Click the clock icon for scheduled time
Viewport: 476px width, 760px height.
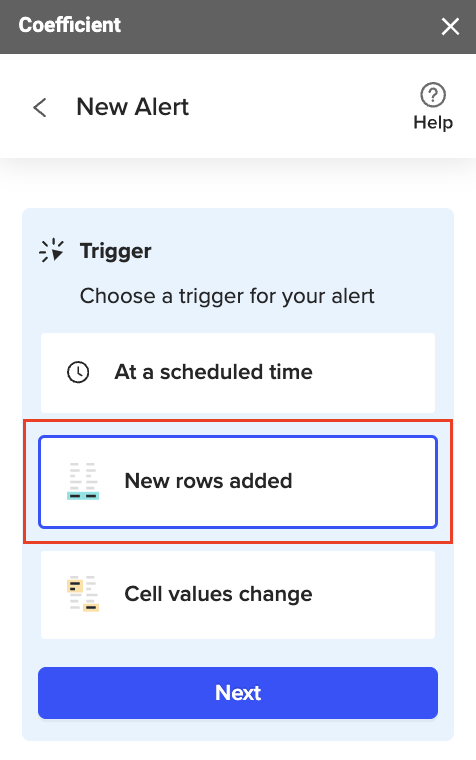click(x=78, y=372)
